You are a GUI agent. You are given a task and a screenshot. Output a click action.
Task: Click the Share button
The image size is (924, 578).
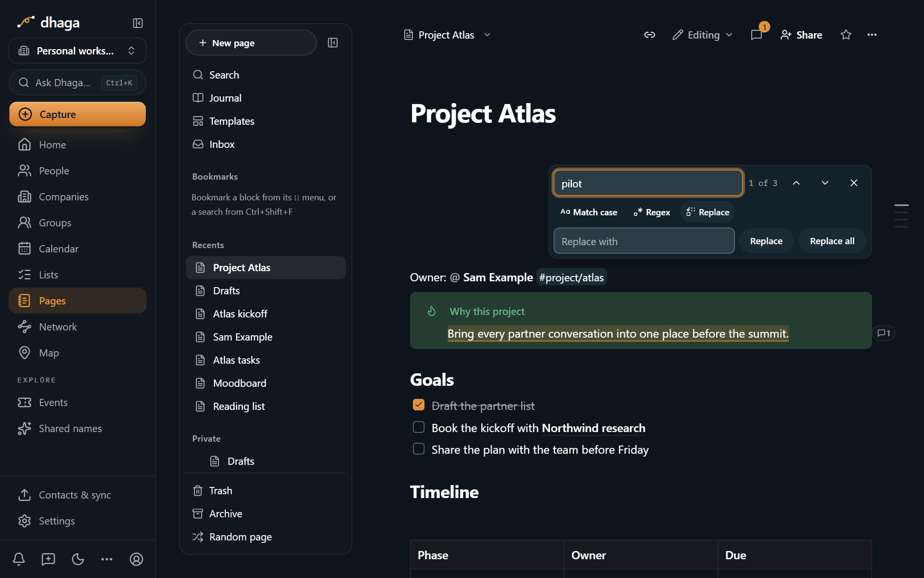coord(801,35)
